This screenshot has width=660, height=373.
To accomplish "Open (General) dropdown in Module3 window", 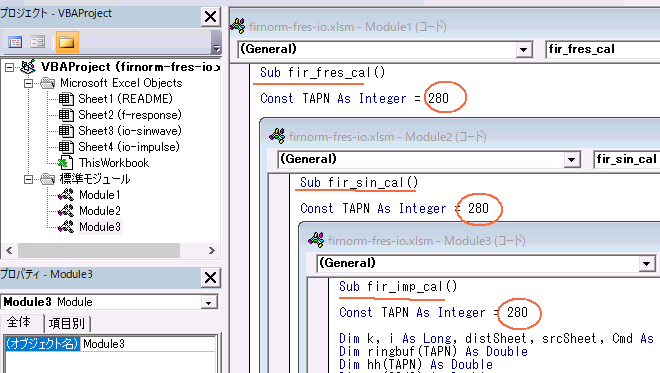I will pos(647,264).
